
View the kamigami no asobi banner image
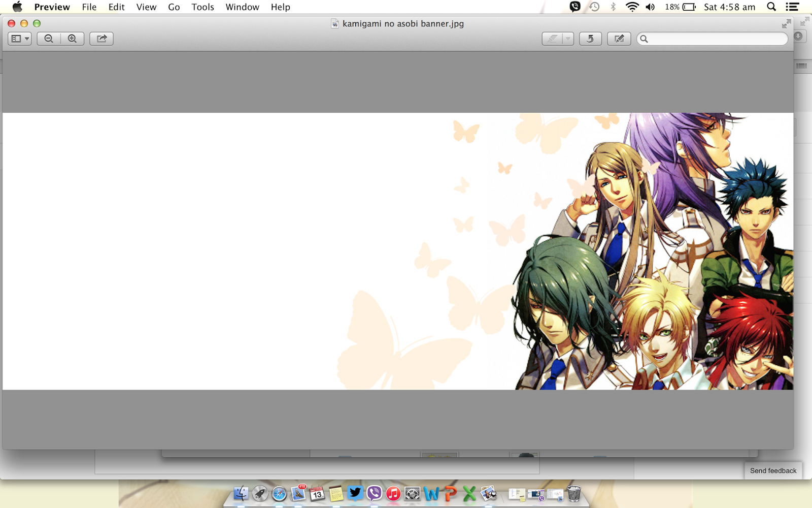point(398,251)
